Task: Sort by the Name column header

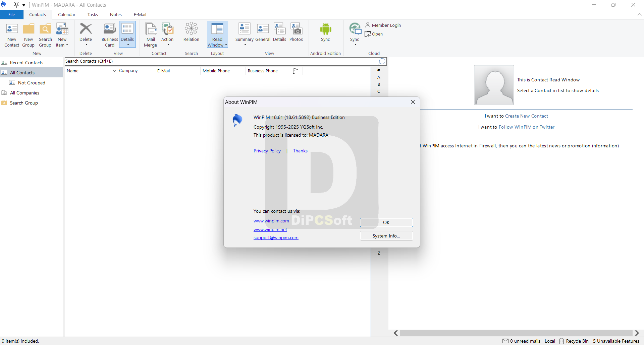Action: tap(87, 71)
